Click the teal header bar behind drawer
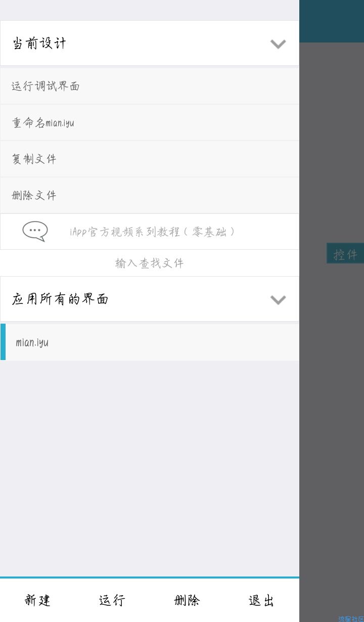Viewport: 364px width, 622px height. [x=332, y=21]
